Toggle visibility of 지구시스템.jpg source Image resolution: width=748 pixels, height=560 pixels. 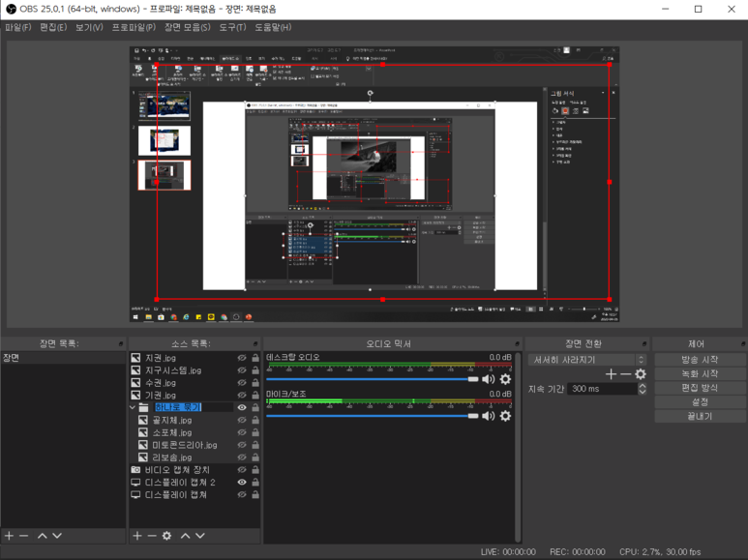point(242,370)
